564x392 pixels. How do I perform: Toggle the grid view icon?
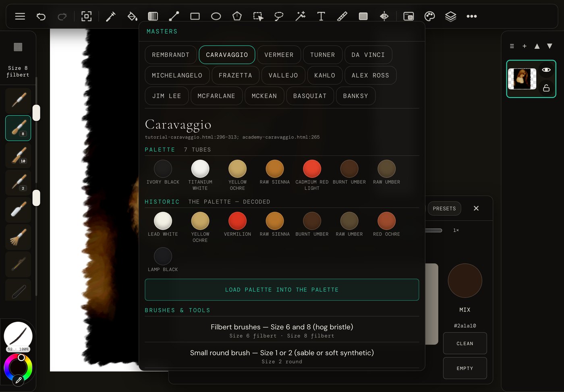18,47
